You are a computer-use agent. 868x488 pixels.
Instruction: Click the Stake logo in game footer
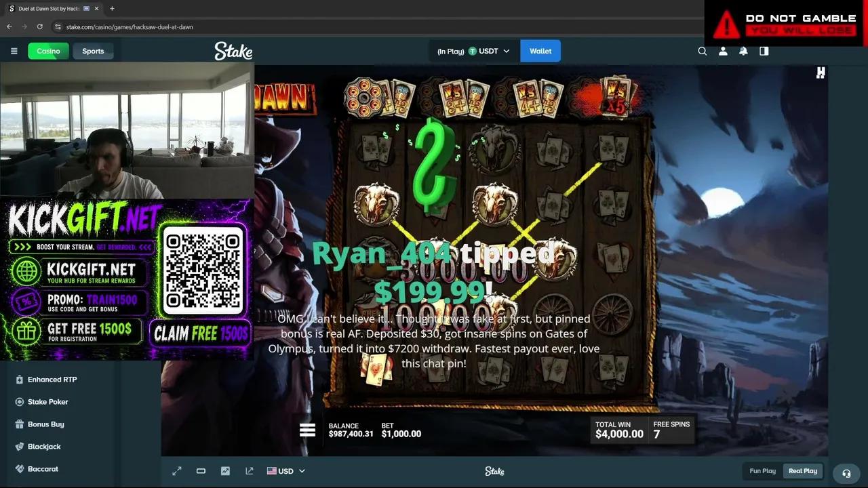pos(494,471)
